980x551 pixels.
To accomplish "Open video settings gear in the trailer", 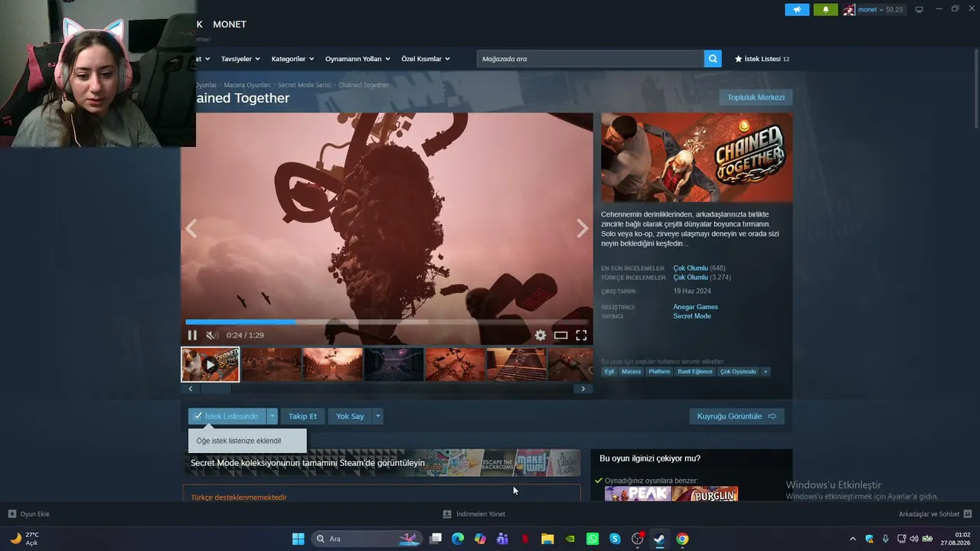I will [541, 335].
